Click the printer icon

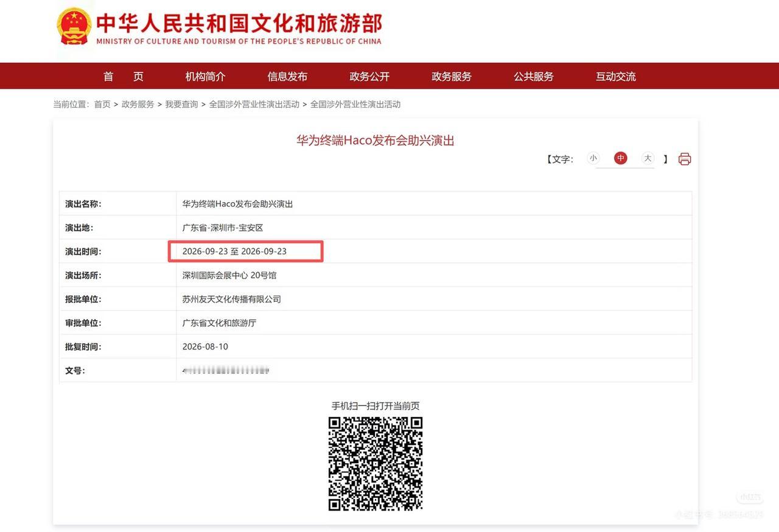pos(685,159)
